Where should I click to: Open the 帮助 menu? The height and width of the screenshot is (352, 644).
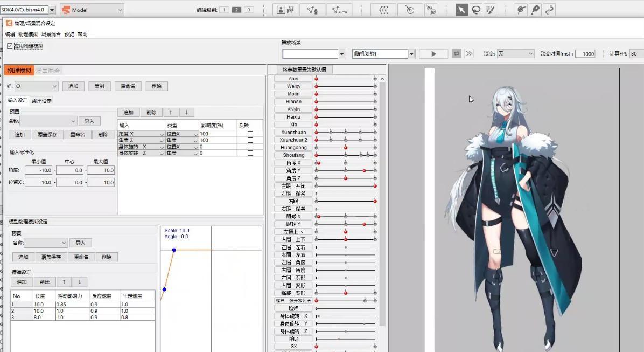(x=82, y=34)
